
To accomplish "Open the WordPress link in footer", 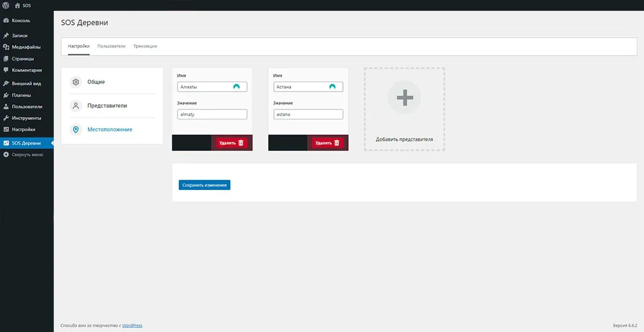I will click(132, 326).
